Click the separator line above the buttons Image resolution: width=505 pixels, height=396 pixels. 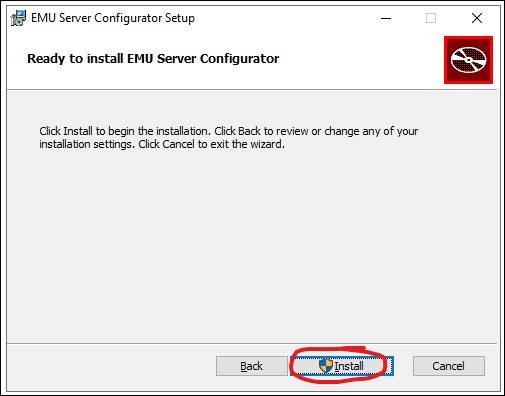pyautogui.click(x=252, y=343)
